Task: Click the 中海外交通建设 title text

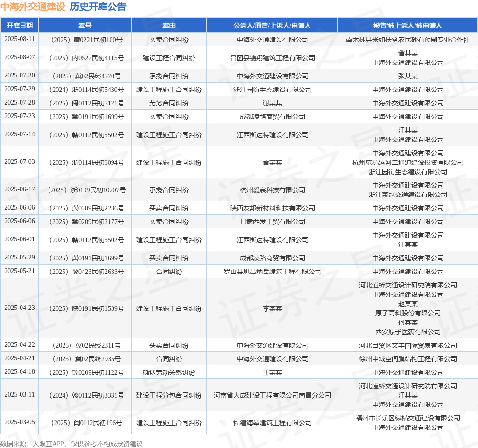Action: point(33,7)
